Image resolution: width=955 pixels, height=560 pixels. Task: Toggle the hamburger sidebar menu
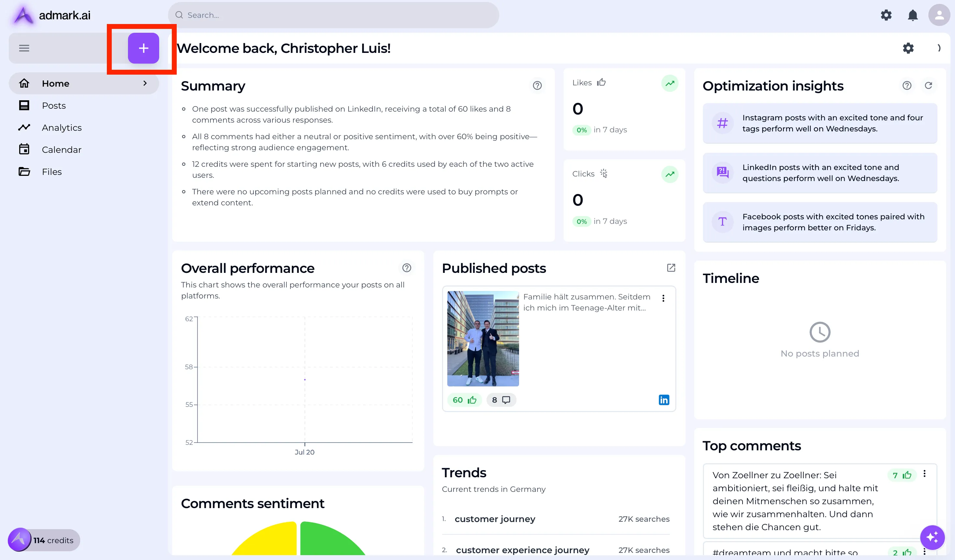pyautogui.click(x=24, y=48)
